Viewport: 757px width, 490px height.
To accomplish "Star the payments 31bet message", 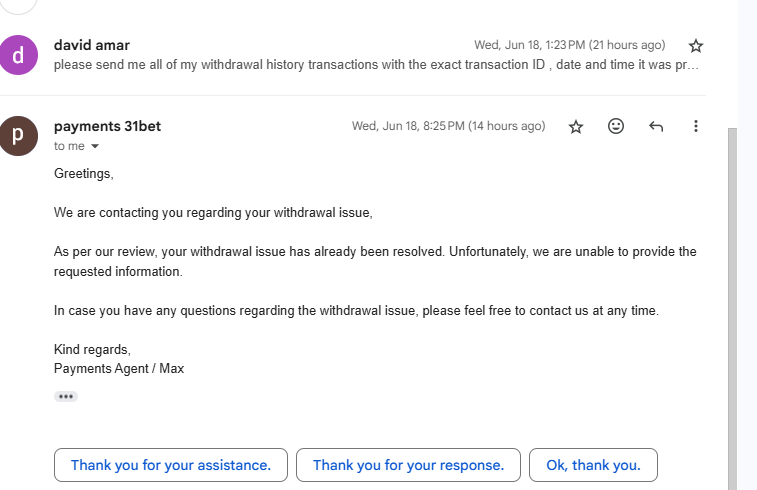I will [x=576, y=127].
